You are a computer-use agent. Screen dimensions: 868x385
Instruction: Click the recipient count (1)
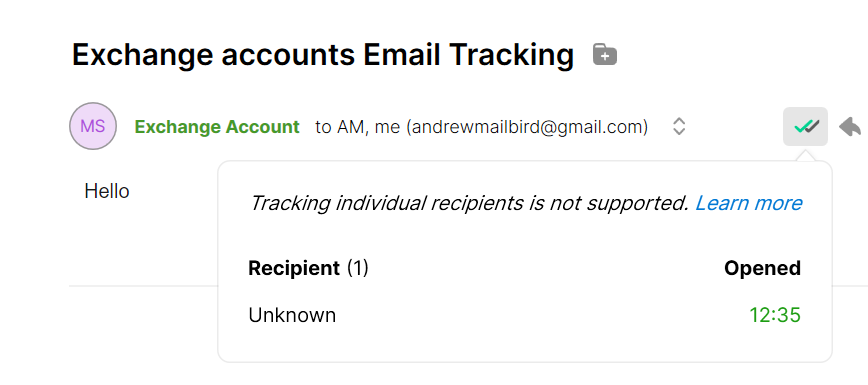pyautogui.click(x=358, y=268)
